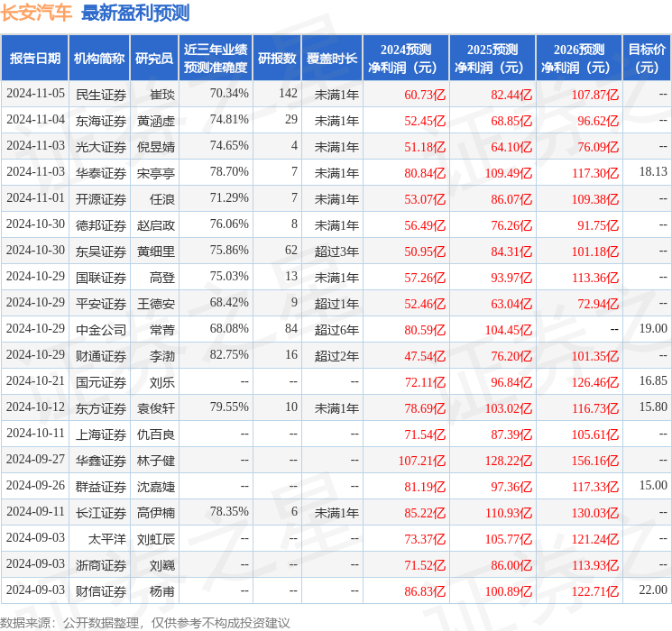This screenshot has height=631, width=672.
Task: Click researcher name 崔琰
Action: [162, 95]
